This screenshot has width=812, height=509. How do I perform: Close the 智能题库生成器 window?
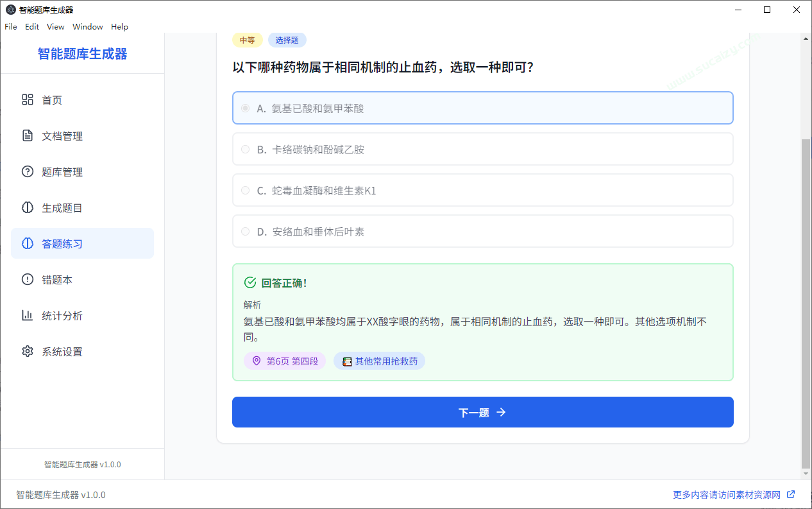coord(797,10)
